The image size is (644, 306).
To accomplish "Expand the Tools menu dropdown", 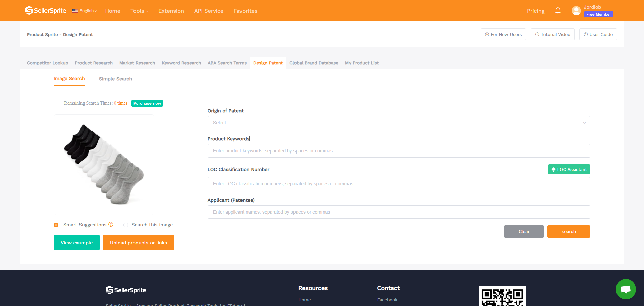I will coord(140,11).
